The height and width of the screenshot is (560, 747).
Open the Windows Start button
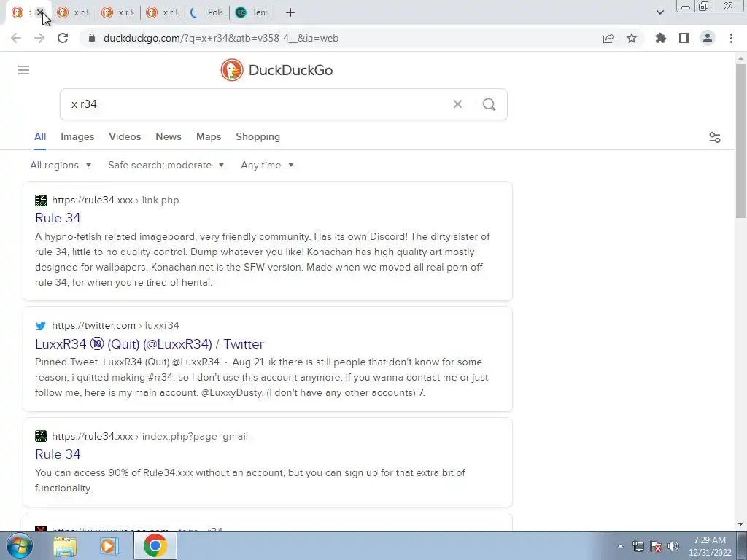pos(19,545)
